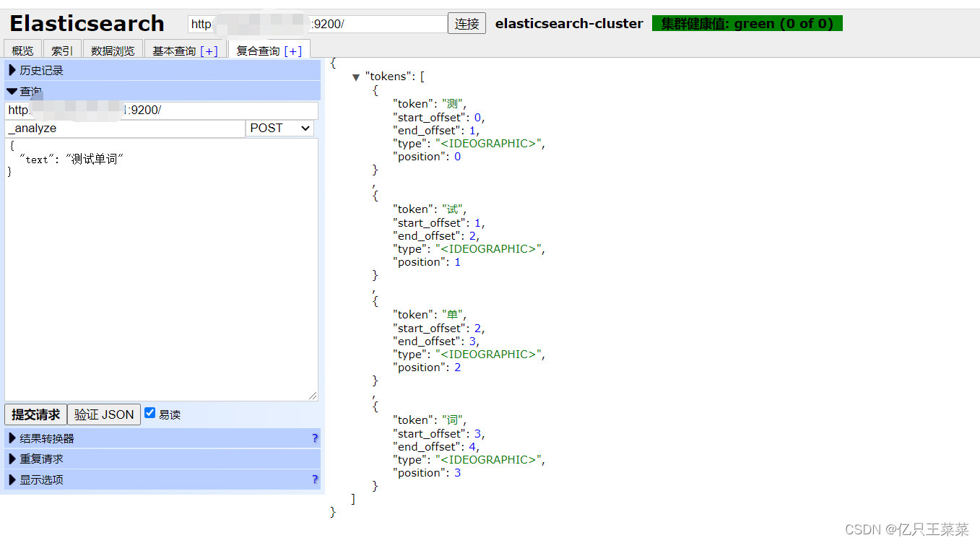Expand the 显示选项 section
The width and height of the screenshot is (980, 543).
(162, 479)
